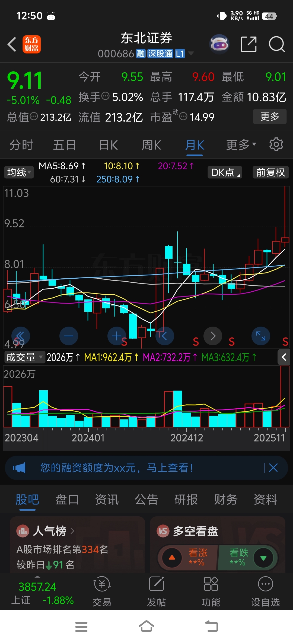Move chart left with left-chevron circle
This screenshot has height=644, width=293.
tap(165, 336)
